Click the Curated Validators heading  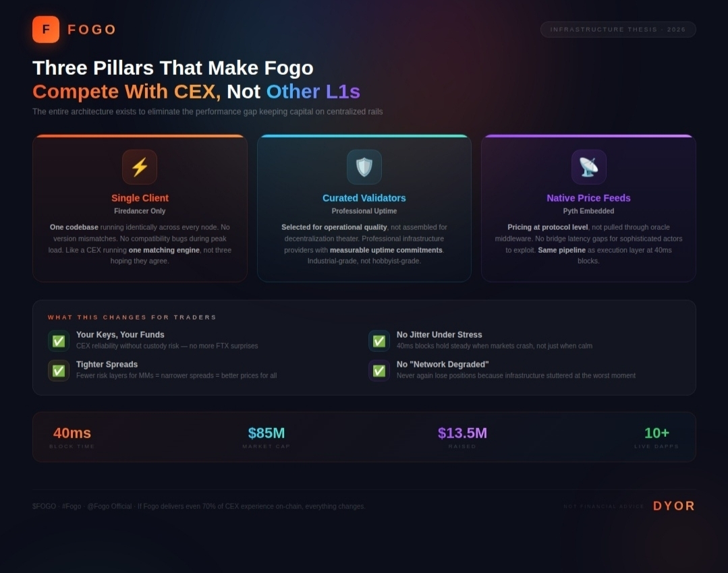pos(364,198)
